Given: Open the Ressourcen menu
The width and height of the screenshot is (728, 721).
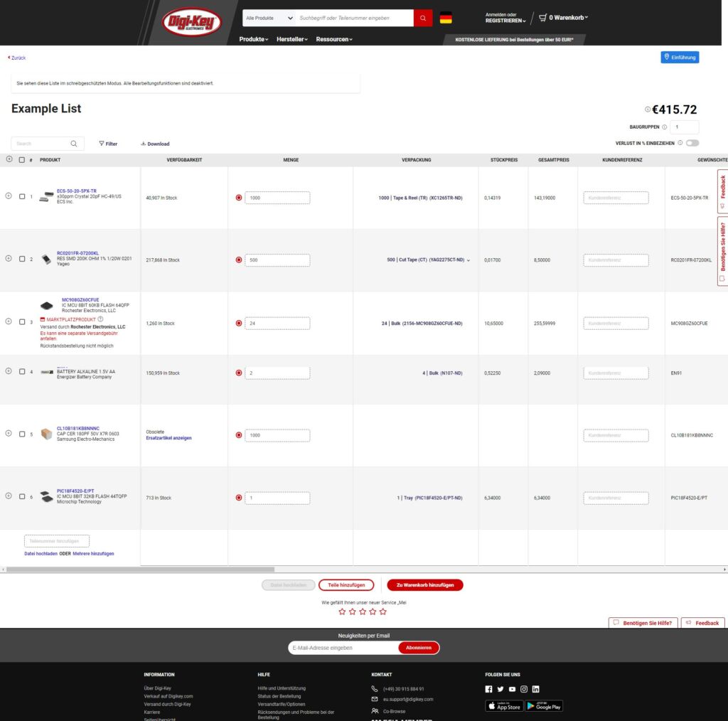Looking at the screenshot, I should point(334,39).
